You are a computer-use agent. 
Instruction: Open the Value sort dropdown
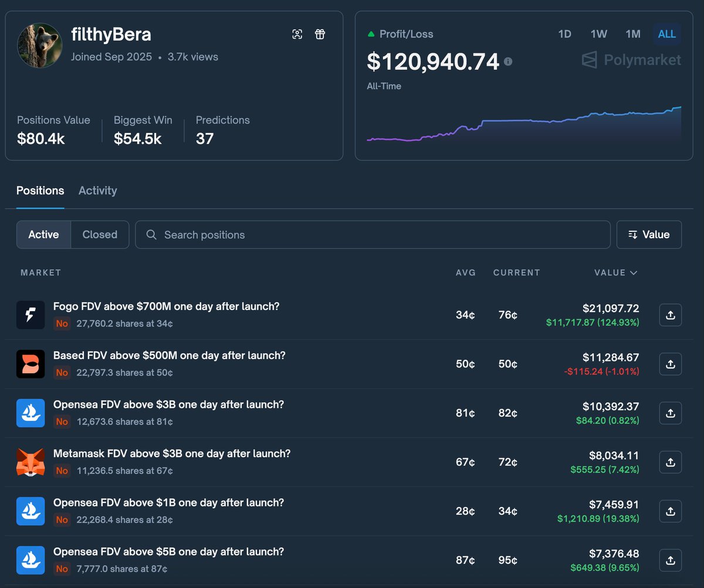[x=649, y=235]
